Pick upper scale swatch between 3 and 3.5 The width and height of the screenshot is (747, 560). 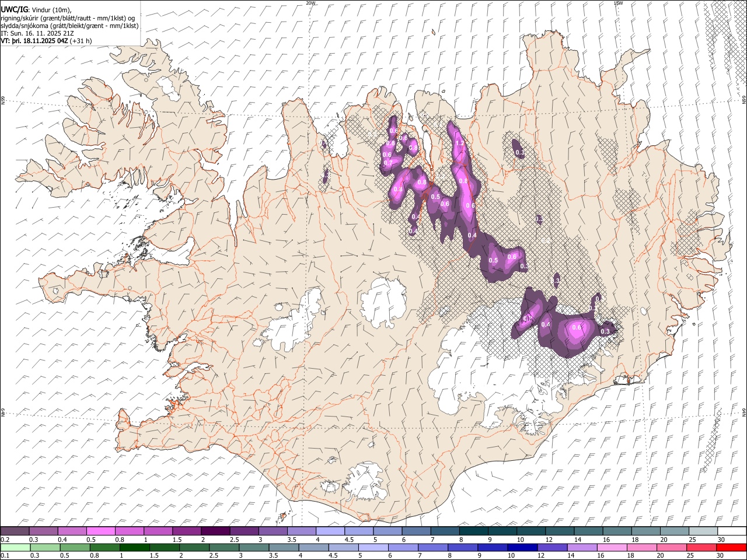pos(273,531)
